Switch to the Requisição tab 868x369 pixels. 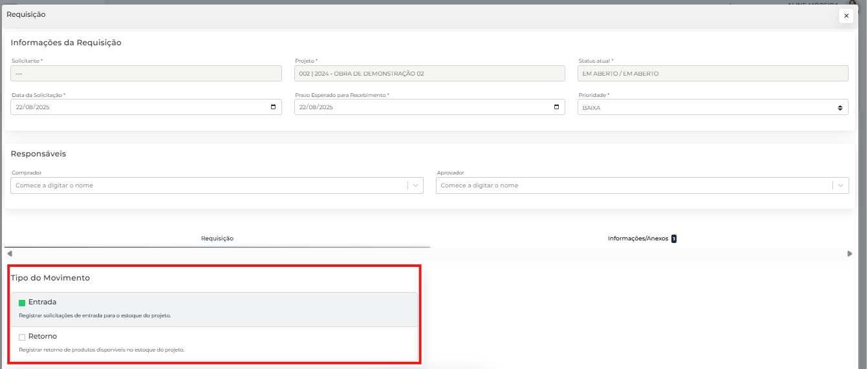[217, 238]
